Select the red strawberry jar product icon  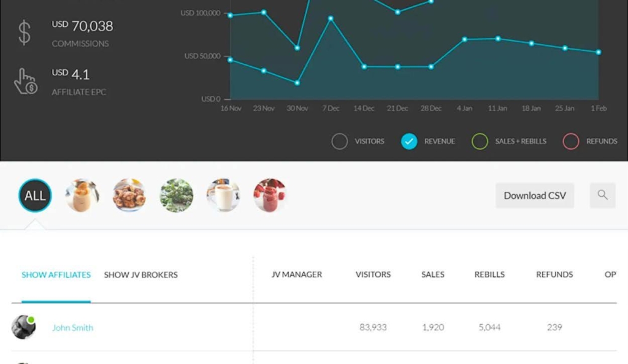(270, 195)
